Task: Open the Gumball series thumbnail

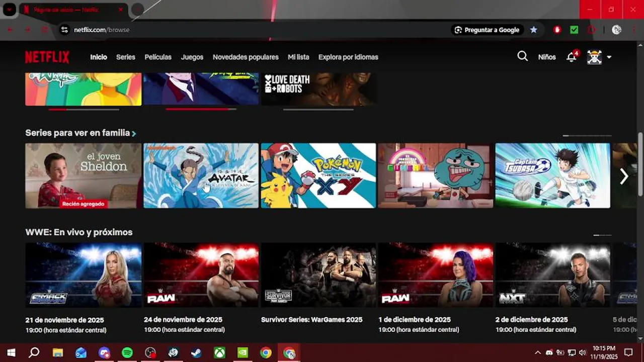Action: click(x=436, y=175)
